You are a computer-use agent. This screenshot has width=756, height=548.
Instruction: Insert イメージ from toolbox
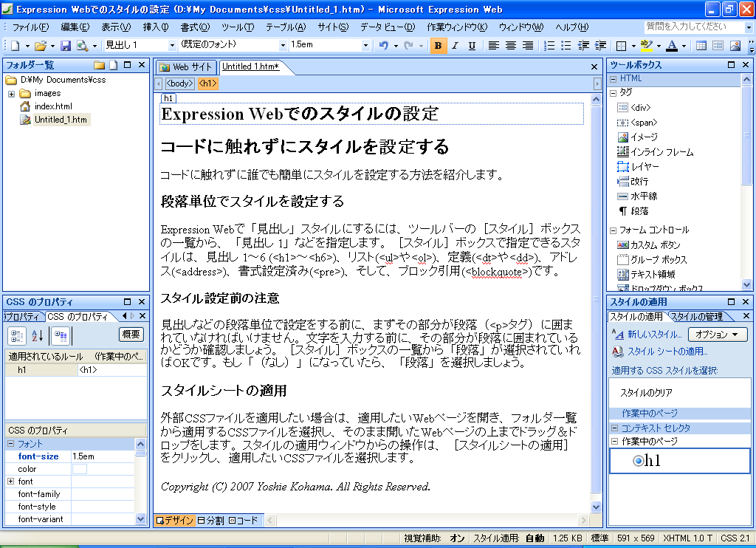[637, 137]
